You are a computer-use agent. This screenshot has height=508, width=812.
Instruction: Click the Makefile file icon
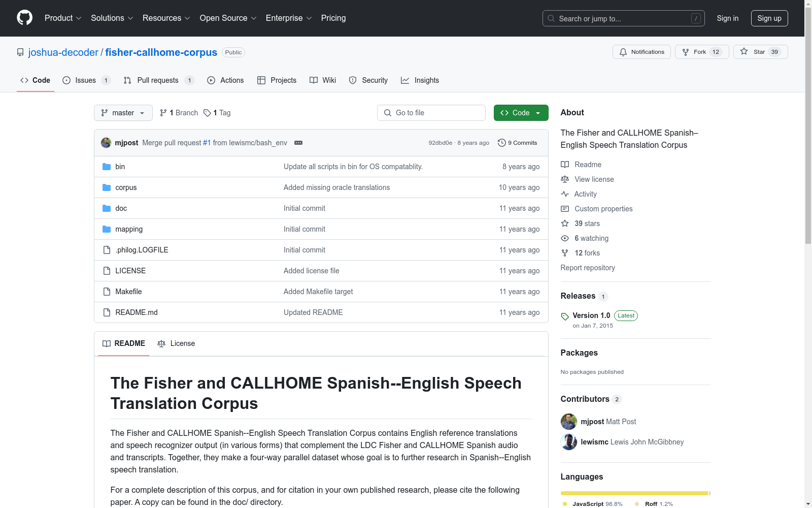coord(107,292)
